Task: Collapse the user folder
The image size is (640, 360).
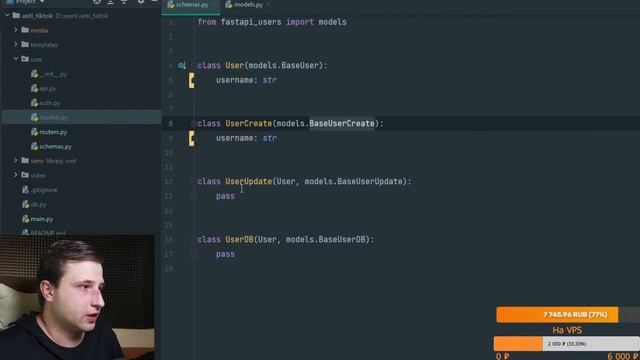Action: click(16, 59)
